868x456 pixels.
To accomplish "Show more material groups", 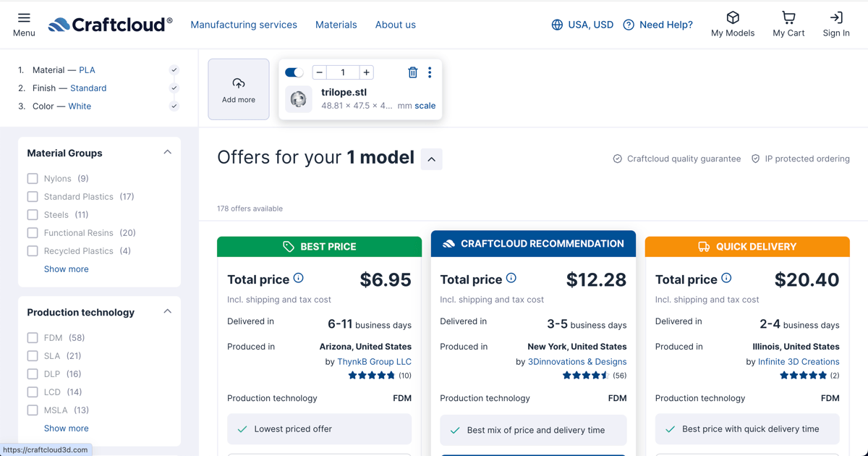I will (67, 269).
